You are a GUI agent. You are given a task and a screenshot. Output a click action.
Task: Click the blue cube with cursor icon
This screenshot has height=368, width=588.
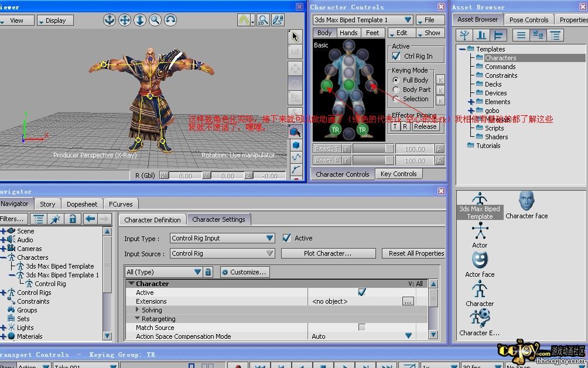[295, 132]
